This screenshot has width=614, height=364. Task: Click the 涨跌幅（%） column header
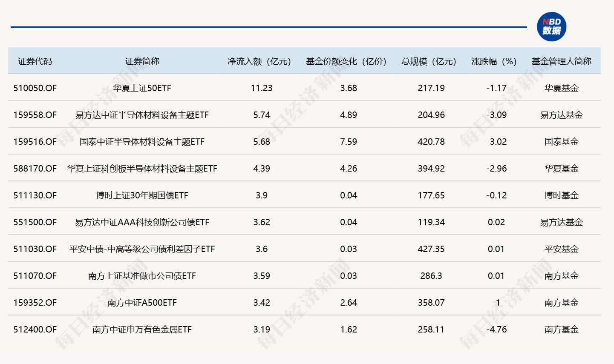tap(494, 61)
